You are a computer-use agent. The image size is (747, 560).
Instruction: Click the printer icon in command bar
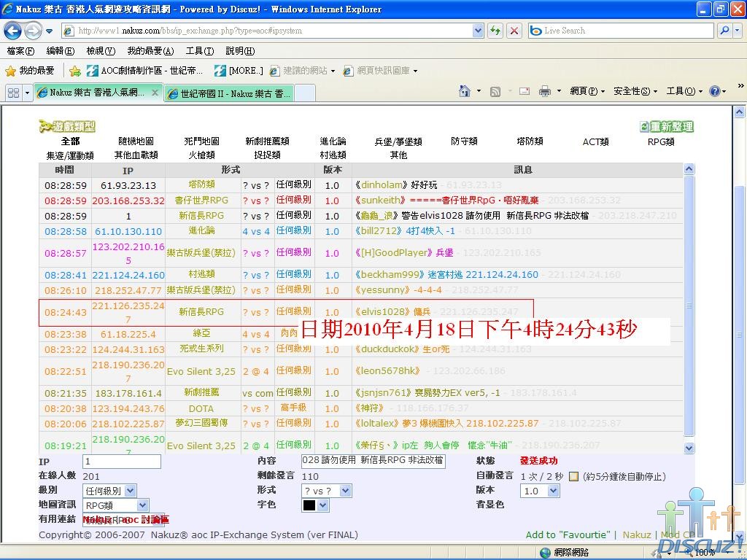pyautogui.click(x=544, y=91)
